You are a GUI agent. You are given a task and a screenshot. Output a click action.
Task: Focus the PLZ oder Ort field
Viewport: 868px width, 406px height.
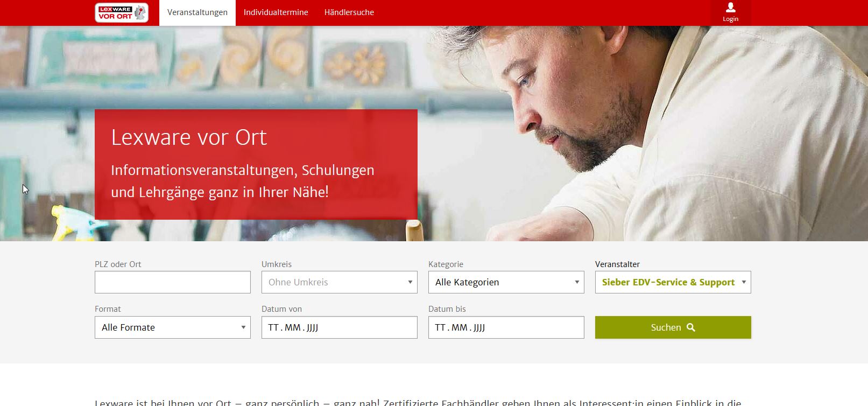[x=173, y=282]
